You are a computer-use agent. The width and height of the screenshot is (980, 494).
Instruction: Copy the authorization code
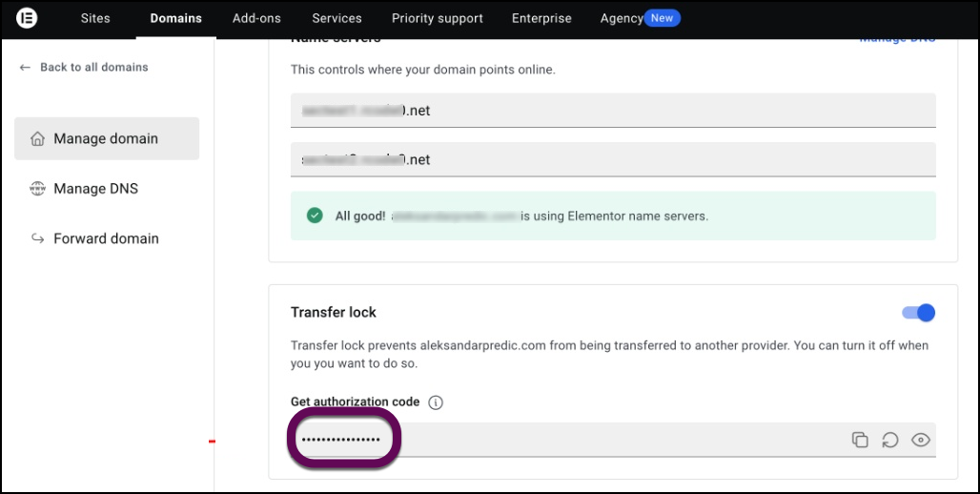point(860,440)
